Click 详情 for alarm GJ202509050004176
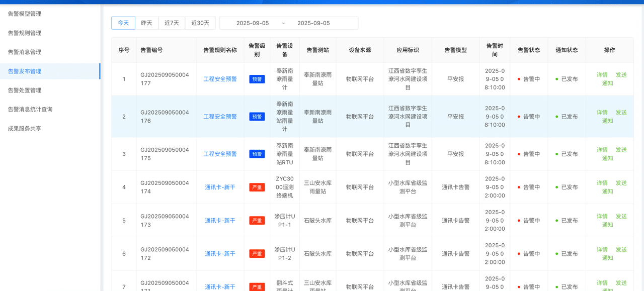Viewport: 644px width, 291px height. [602, 113]
